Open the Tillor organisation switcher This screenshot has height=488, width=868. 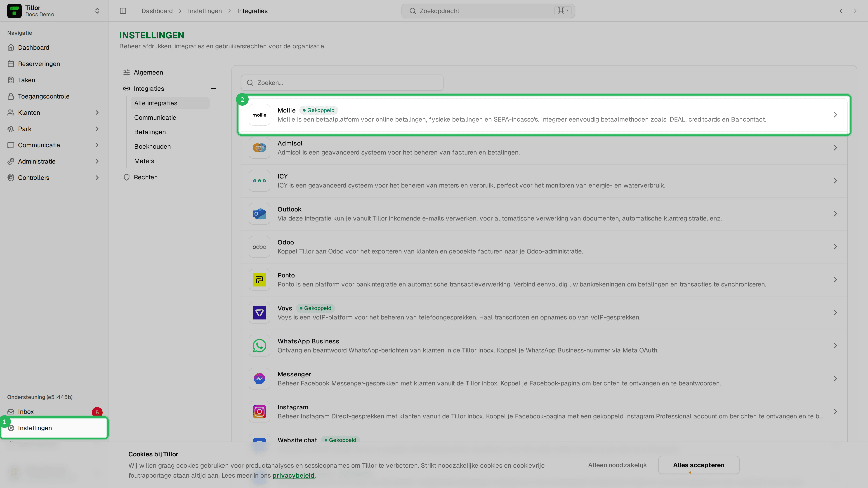coord(54,11)
